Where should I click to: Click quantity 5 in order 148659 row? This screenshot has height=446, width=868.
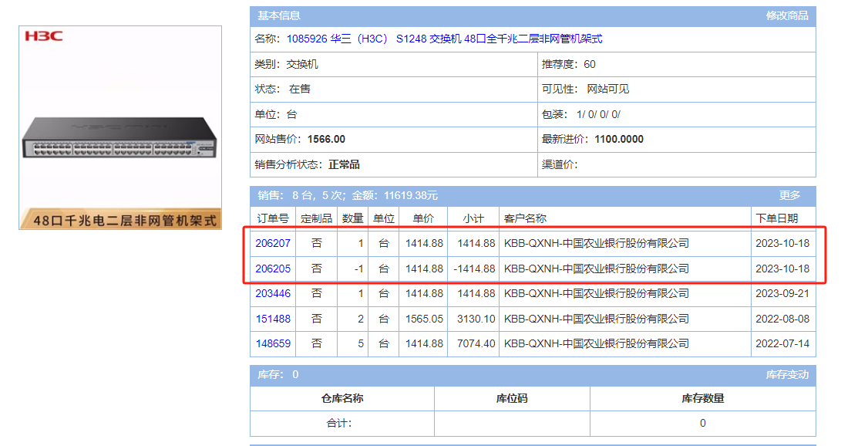click(x=360, y=343)
